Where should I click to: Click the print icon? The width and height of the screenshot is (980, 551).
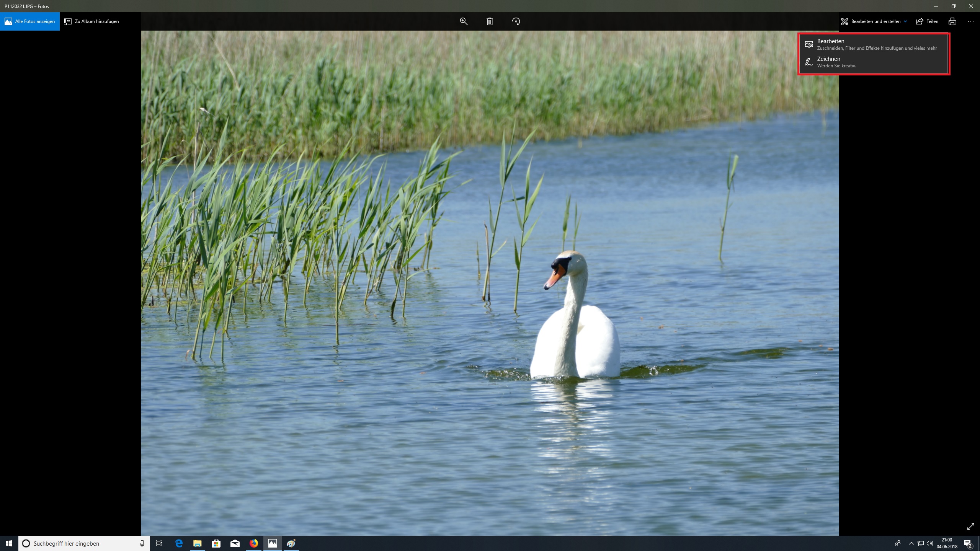click(x=952, y=21)
